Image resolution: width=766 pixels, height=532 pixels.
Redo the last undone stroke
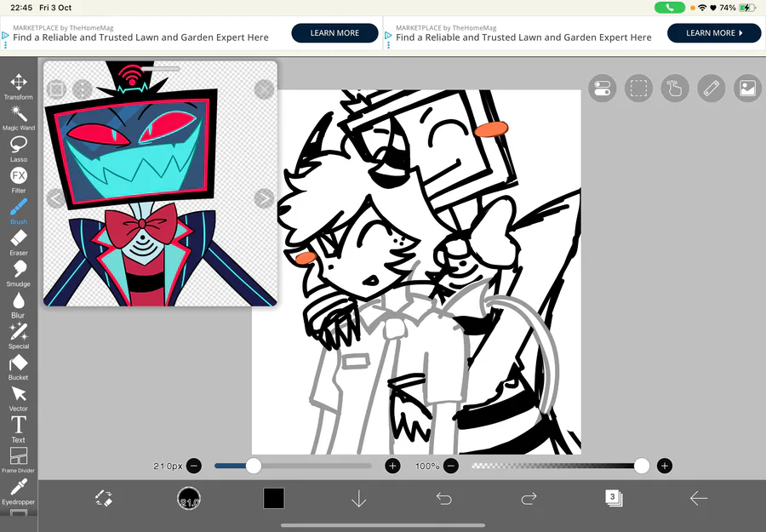pos(529,498)
